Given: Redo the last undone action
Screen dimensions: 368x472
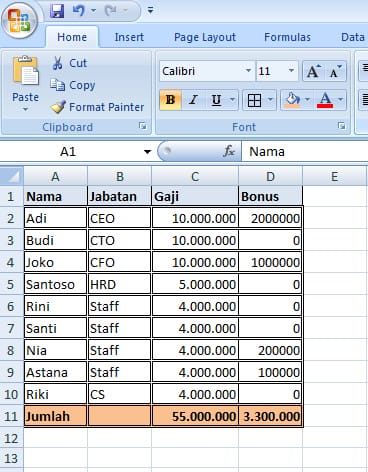Looking at the screenshot, I should (111, 11).
